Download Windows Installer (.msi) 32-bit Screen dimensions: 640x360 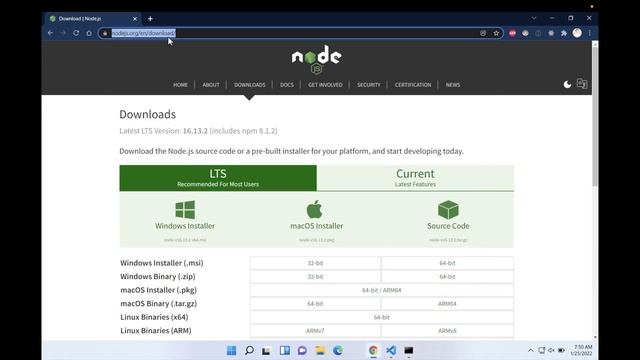pos(315,263)
